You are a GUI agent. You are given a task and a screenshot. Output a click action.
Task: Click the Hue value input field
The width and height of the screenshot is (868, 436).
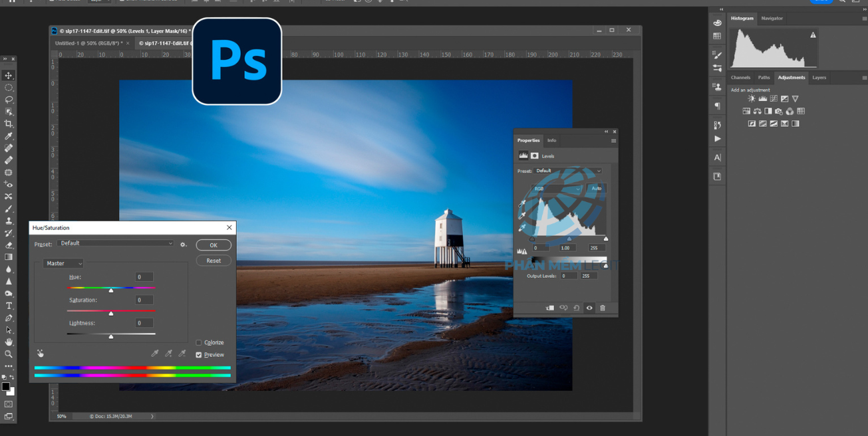coord(144,277)
